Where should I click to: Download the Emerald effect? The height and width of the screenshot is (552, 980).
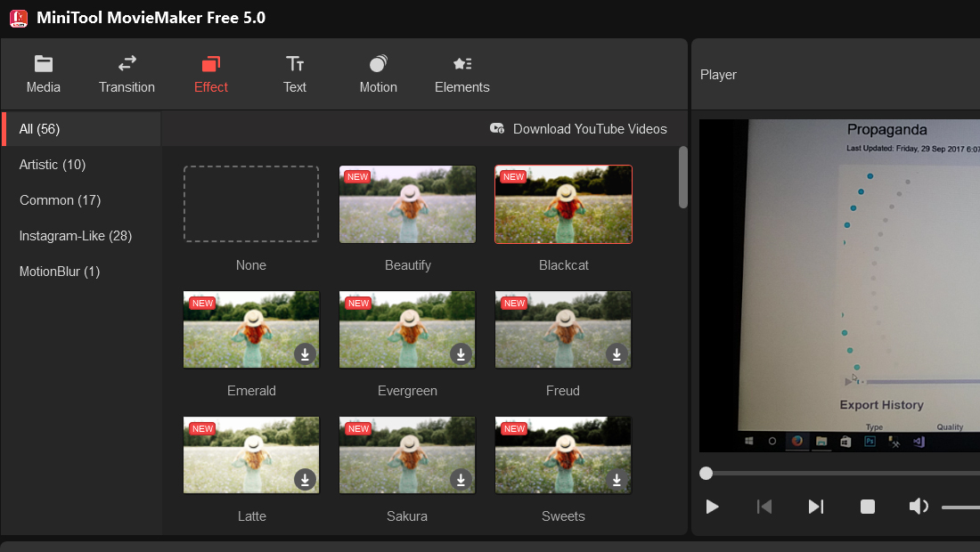pos(305,354)
